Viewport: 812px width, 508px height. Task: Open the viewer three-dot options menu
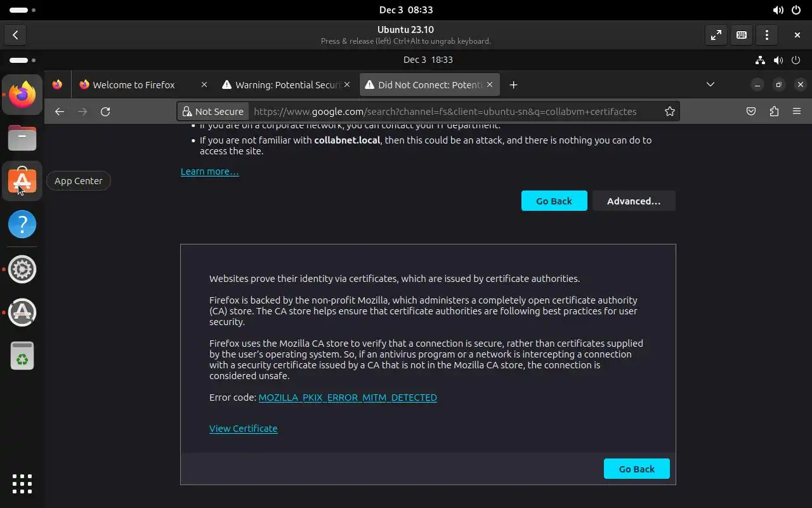pos(767,35)
